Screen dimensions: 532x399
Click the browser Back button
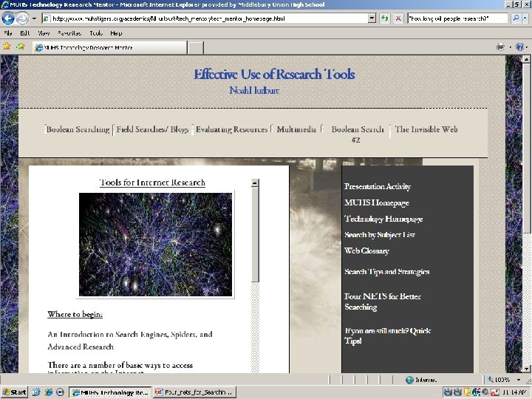click(x=8, y=18)
